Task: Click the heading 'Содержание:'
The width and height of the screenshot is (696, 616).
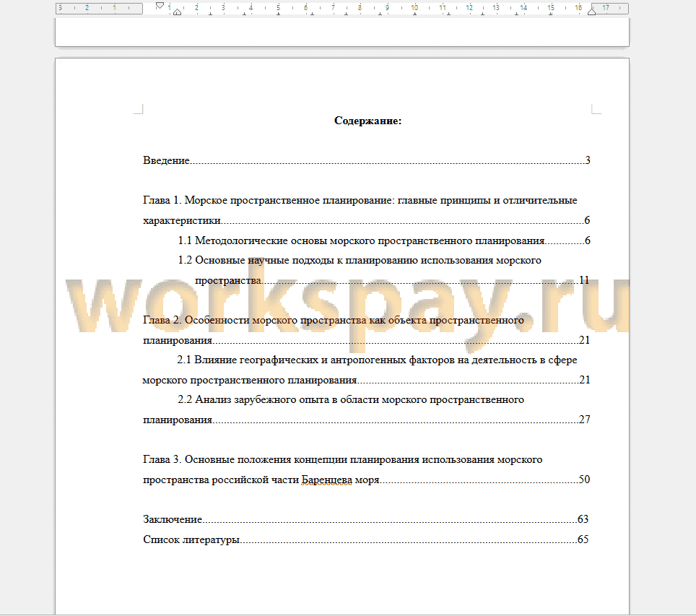Action: 367,121
